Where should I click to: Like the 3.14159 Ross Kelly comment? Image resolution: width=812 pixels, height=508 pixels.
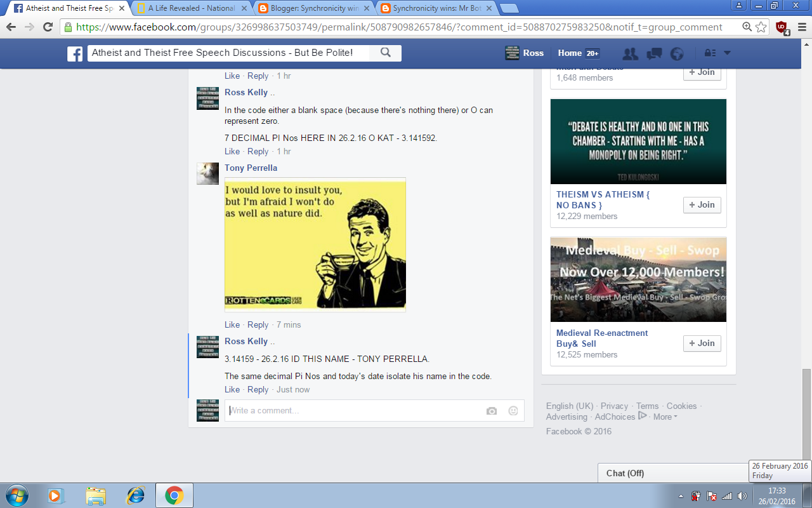click(232, 390)
